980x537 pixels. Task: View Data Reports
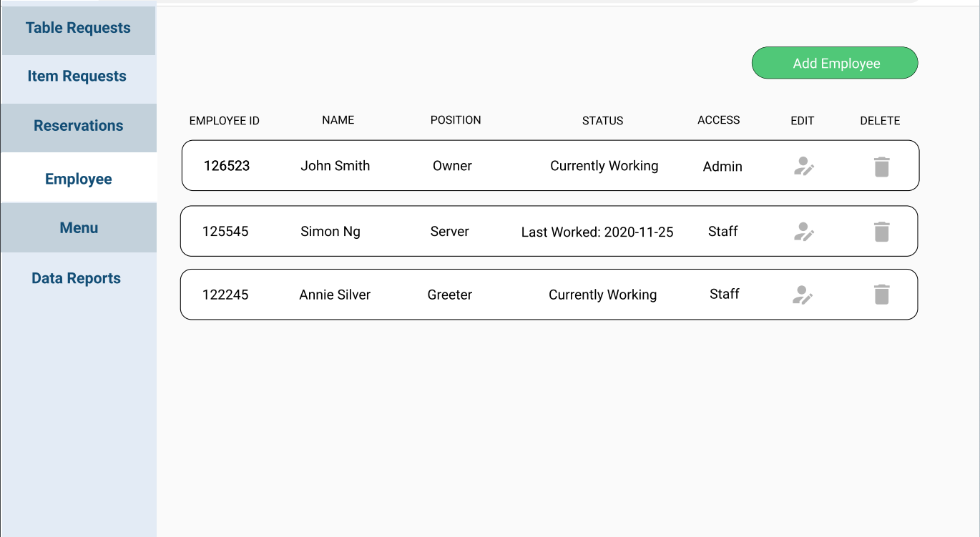click(x=77, y=279)
